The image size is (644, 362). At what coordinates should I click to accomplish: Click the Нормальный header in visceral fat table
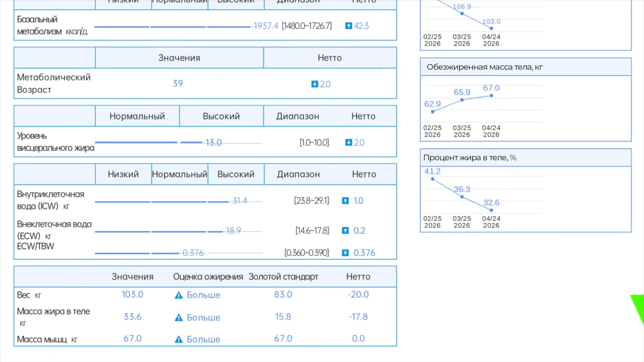tap(137, 116)
